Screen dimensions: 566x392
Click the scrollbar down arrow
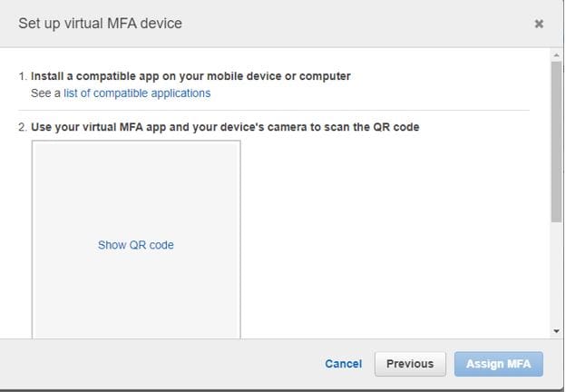(556, 330)
